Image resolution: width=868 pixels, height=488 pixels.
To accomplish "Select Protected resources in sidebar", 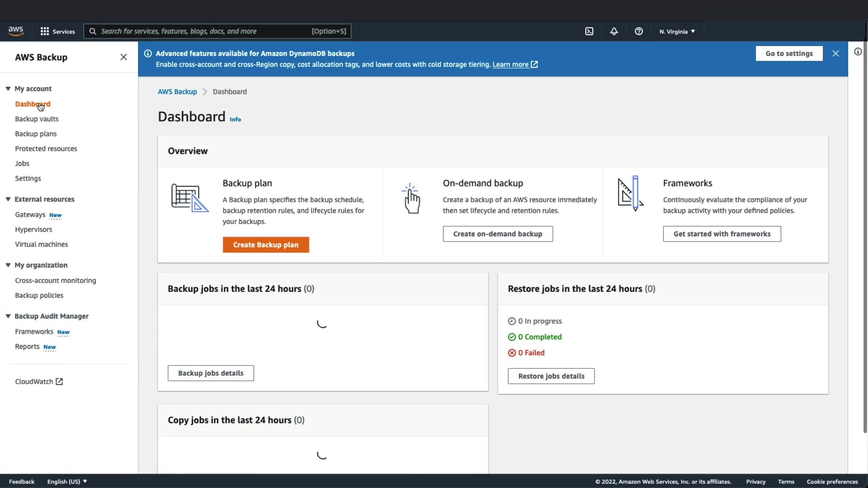I will (46, 149).
